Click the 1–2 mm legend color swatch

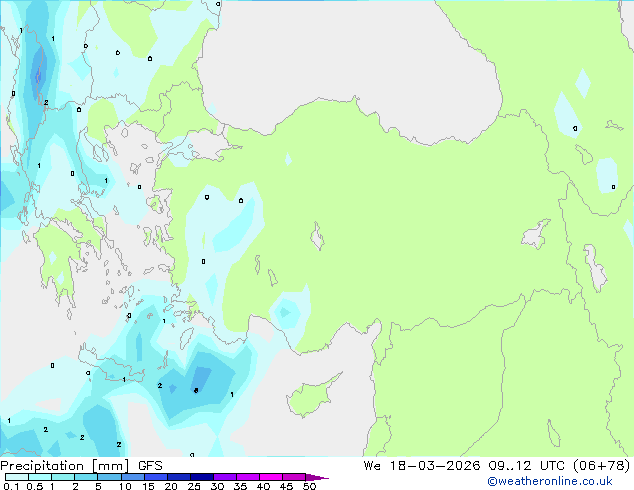[63, 477]
